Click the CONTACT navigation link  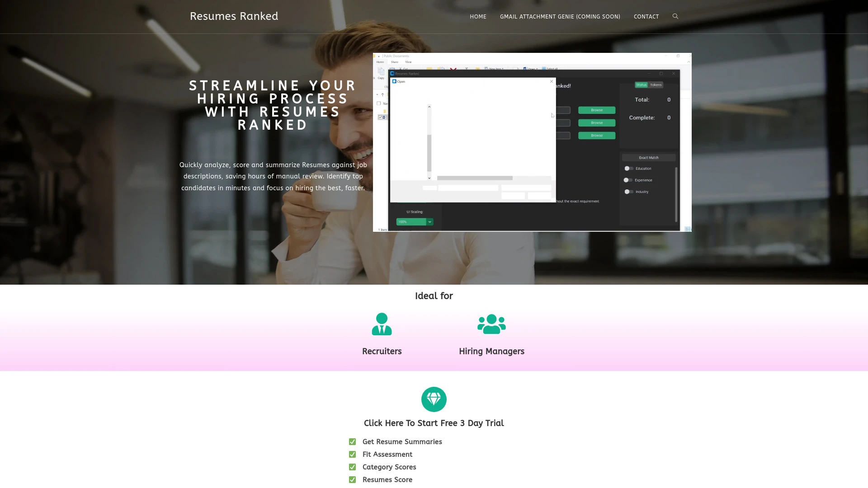click(x=646, y=17)
